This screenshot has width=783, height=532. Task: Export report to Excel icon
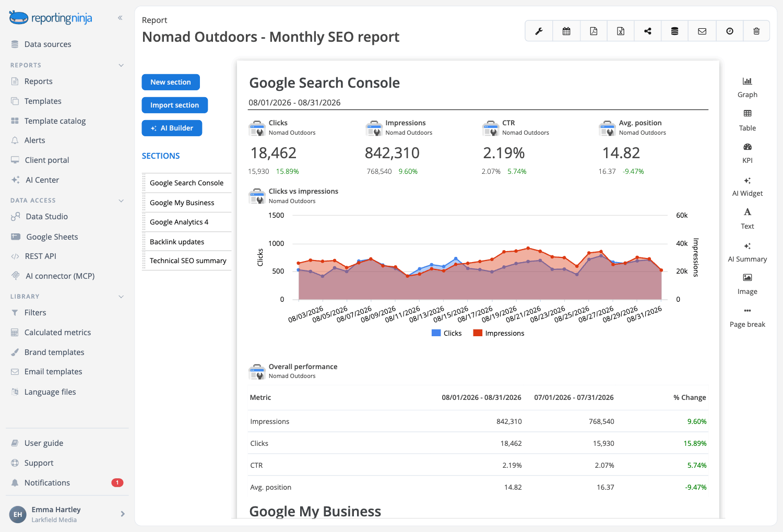(x=621, y=31)
